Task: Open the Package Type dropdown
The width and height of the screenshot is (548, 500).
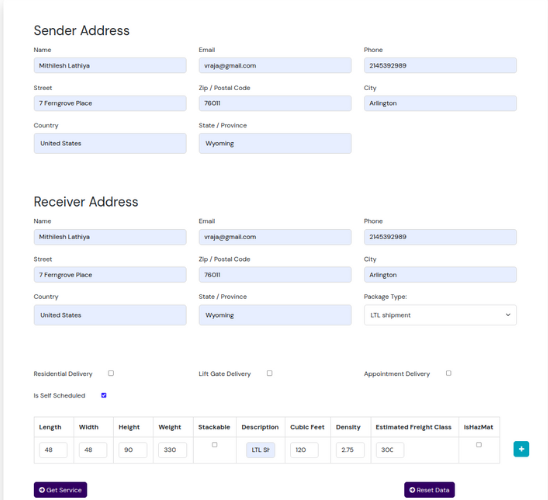Action: point(440,315)
